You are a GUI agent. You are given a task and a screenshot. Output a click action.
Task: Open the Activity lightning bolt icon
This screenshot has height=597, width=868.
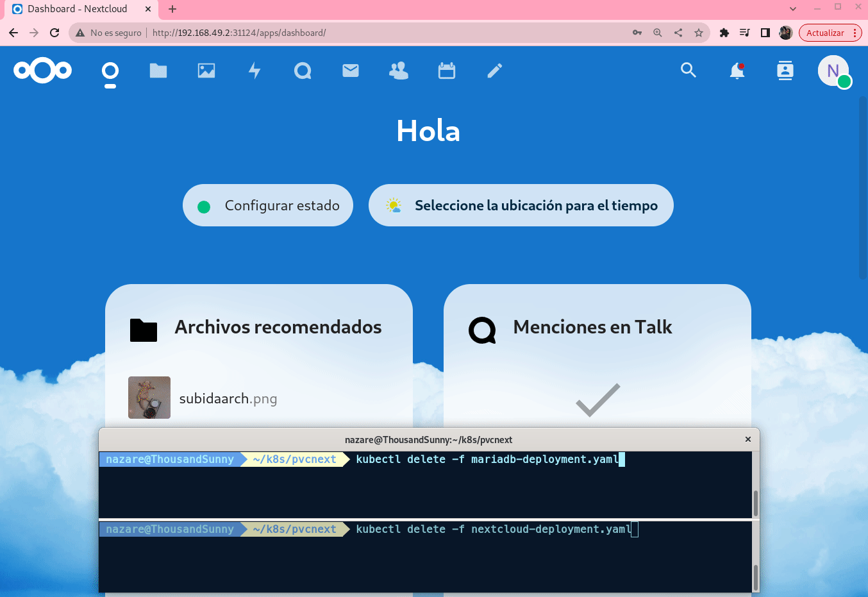click(255, 71)
